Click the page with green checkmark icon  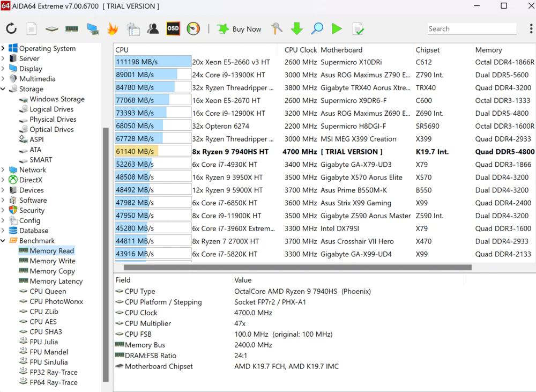(x=358, y=29)
